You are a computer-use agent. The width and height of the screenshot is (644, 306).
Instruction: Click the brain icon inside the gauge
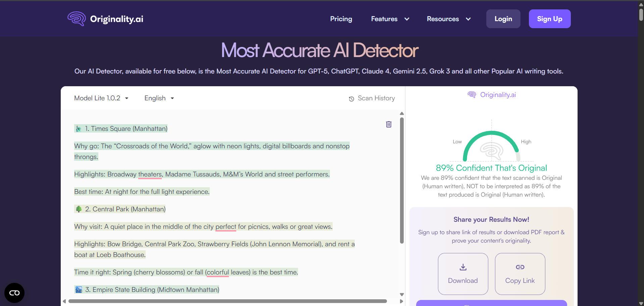click(492, 151)
